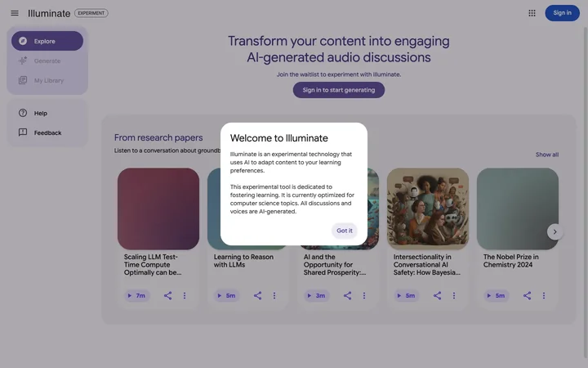Click the Scaling LLM Test-Time Compute title
The image size is (588, 368).
tap(152, 265)
